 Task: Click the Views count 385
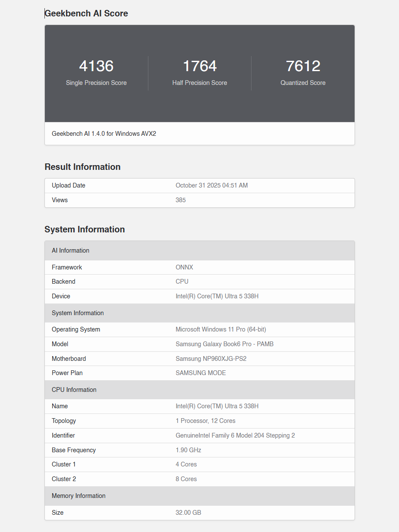coord(181,200)
